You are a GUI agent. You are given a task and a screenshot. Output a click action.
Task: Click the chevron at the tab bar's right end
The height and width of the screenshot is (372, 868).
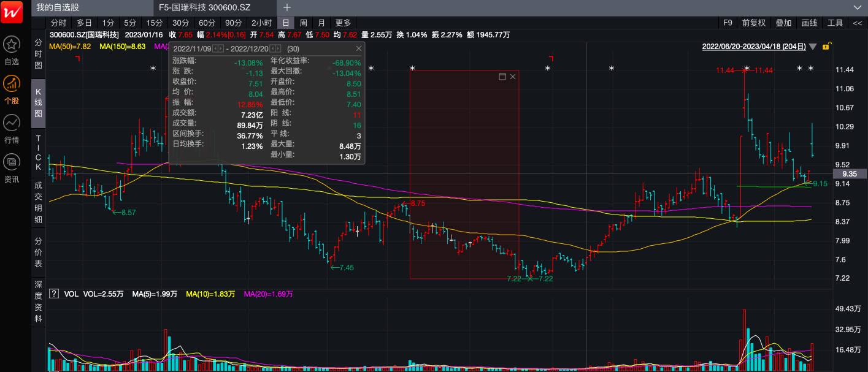click(858, 7)
